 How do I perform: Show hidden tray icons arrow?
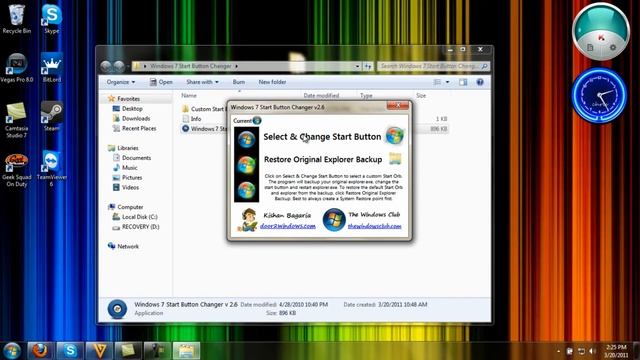click(x=558, y=351)
